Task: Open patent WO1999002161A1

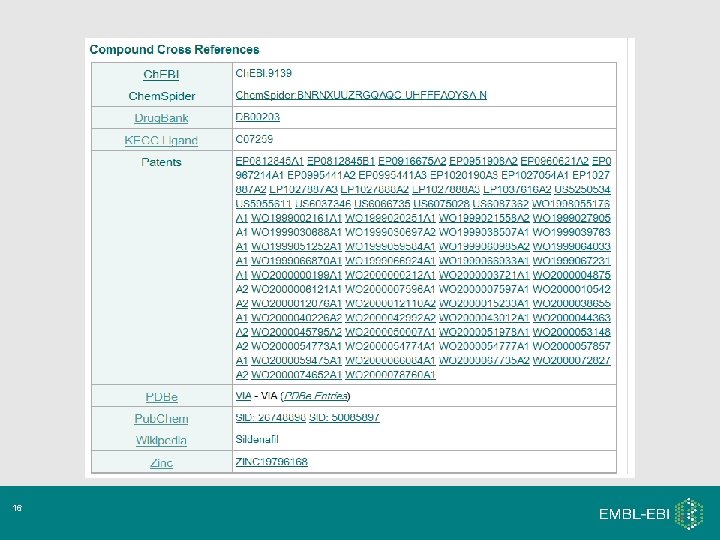Action: click(x=297, y=218)
